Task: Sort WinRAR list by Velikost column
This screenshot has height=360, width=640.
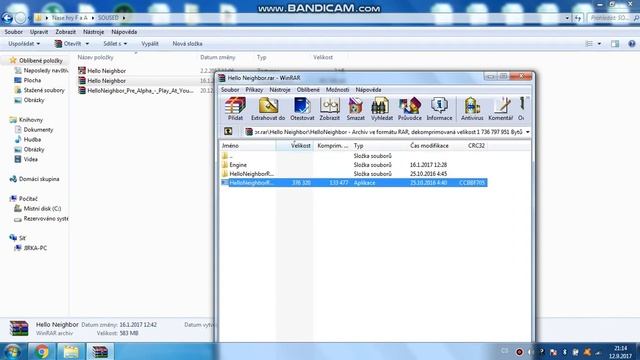Action: click(x=295, y=146)
